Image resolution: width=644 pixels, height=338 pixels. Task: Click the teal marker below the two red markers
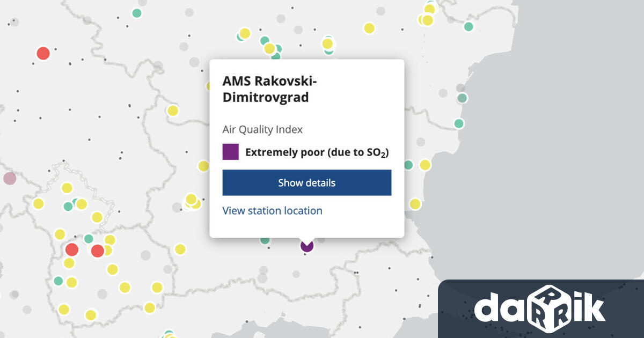click(x=58, y=281)
